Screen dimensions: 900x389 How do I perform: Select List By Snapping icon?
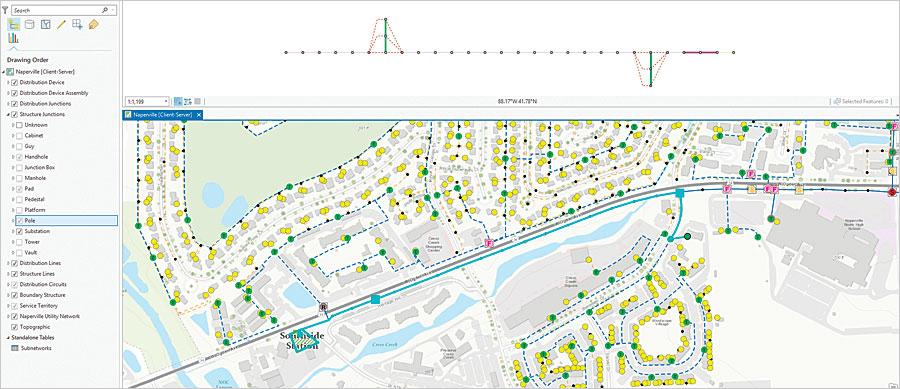[77, 24]
